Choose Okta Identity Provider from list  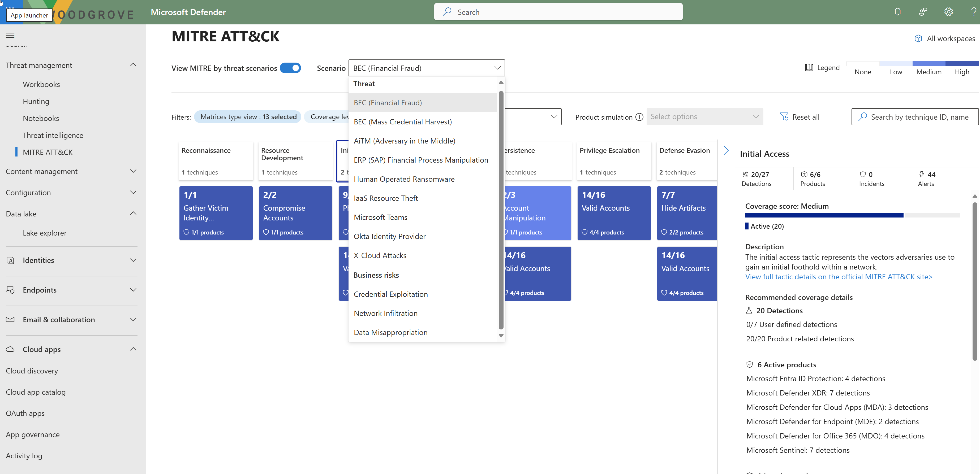pyautogui.click(x=390, y=236)
